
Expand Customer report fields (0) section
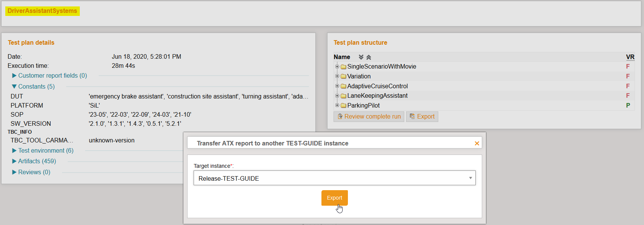tap(49, 75)
